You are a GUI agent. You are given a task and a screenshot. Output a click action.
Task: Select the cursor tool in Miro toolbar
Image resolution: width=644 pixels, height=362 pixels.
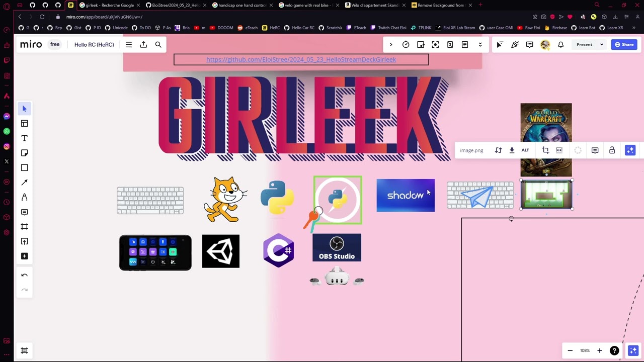point(24,109)
